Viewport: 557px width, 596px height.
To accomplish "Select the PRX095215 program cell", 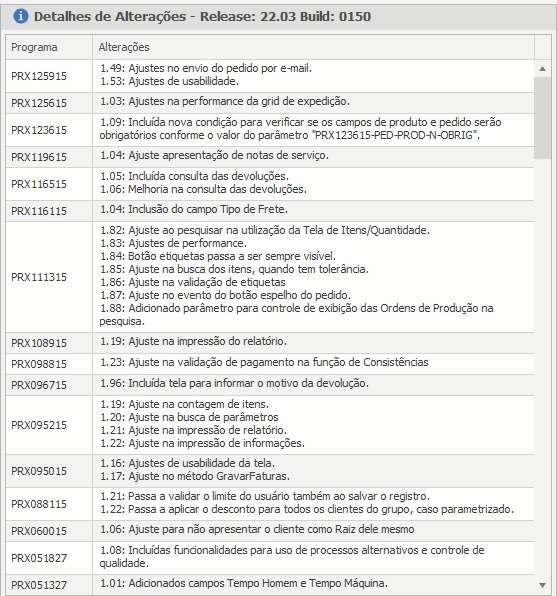I will click(x=49, y=425).
